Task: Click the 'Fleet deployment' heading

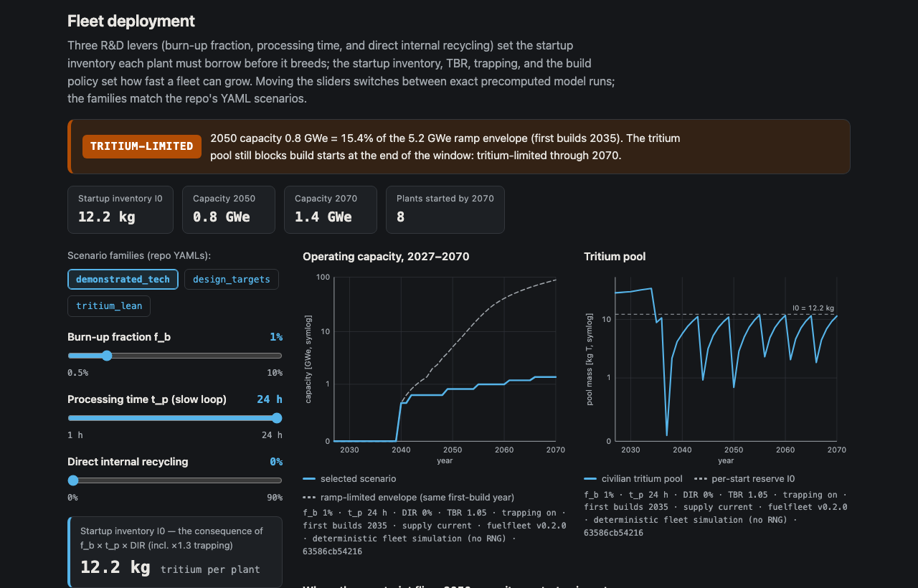Action: (x=131, y=22)
